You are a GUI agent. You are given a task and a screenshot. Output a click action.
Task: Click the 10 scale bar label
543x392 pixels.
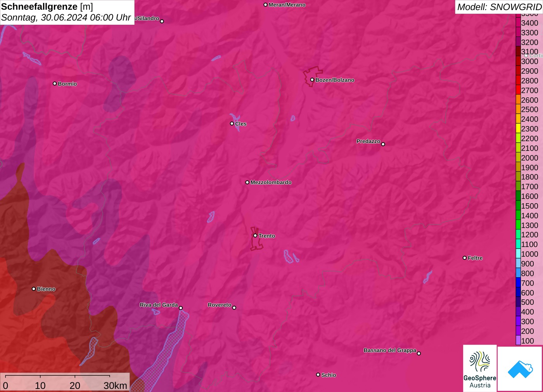pos(40,385)
